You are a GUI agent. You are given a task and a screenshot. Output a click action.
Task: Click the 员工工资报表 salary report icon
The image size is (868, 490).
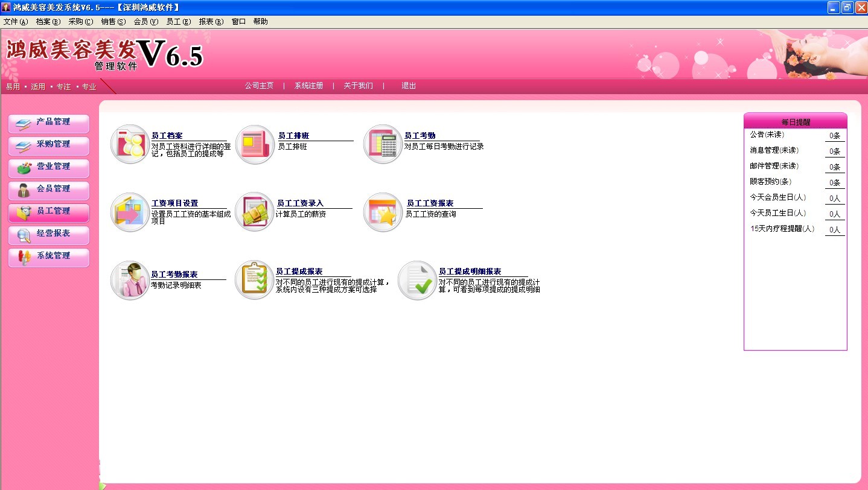(383, 212)
